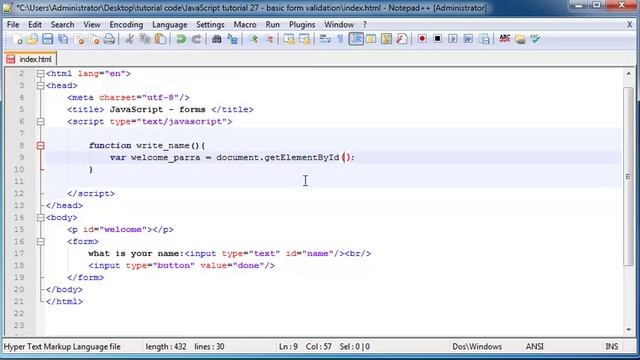
Task: Undo the last edit with green arrow
Action: coord(181,39)
